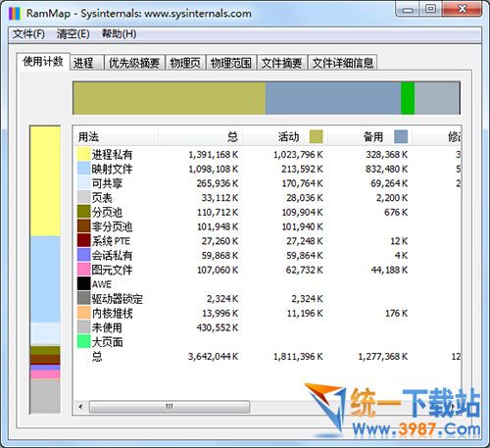This screenshot has width=490, height=448.
Task: Switch to the 文件摘要 tab
Action: point(281,63)
